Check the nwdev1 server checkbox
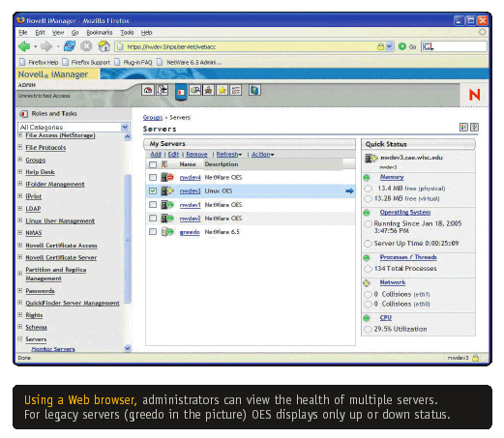The height and width of the screenshot is (438, 504). 153,205
